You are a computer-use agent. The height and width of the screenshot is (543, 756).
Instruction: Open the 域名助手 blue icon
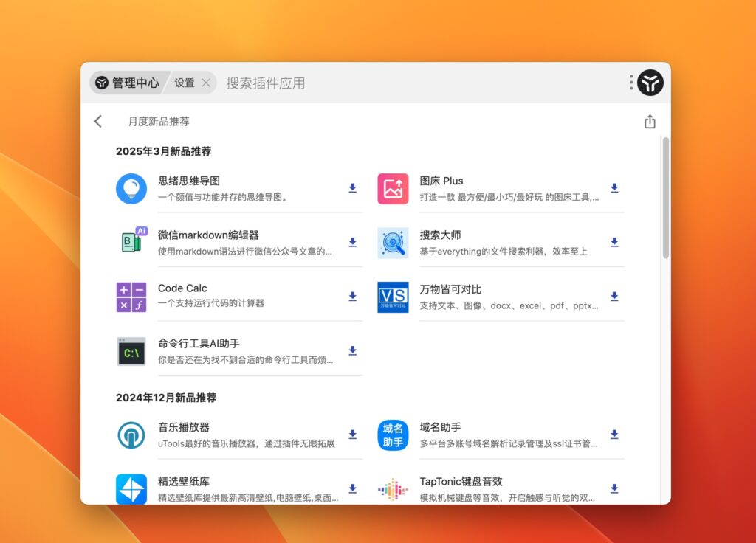tap(393, 435)
